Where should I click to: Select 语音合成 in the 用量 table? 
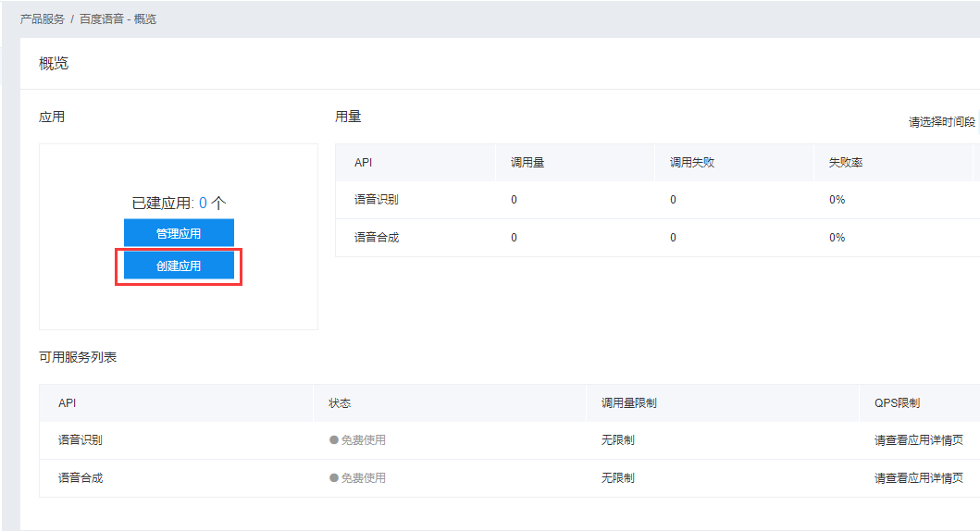377,238
